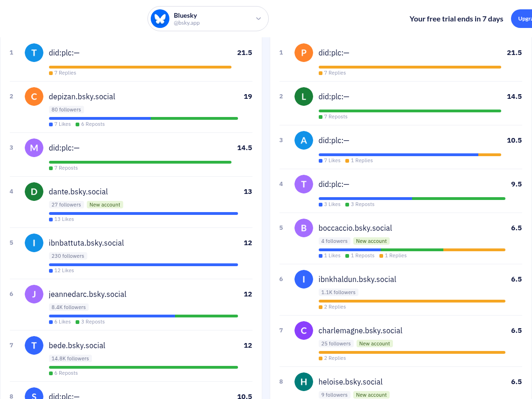
Task: Click the green D avatar for dante.bsky.social
Action: [34, 192]
